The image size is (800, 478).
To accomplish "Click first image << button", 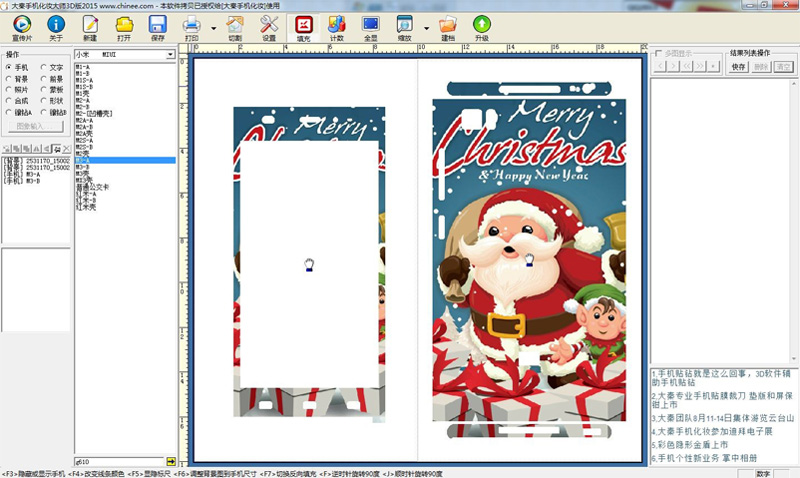I will (x=687, y=66).
